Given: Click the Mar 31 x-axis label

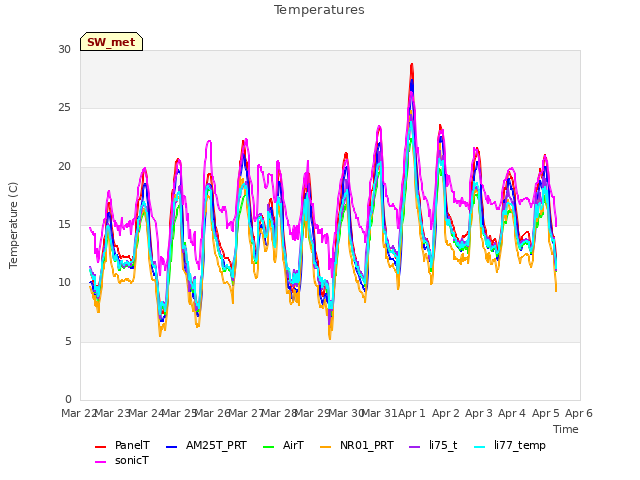Looking at the screenshot, I should [380, 413].
